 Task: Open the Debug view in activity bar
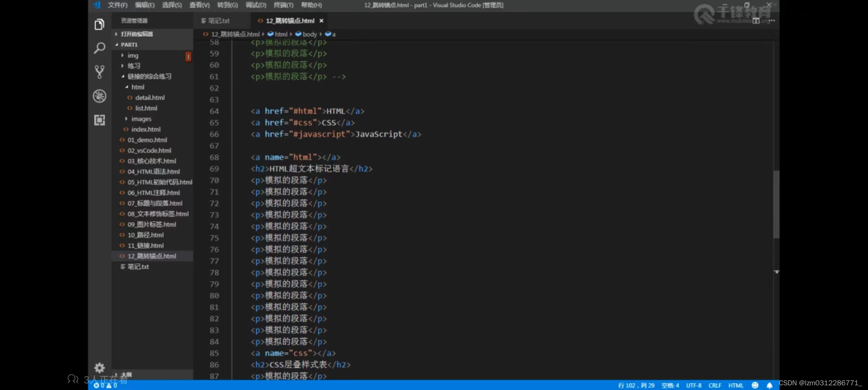coord(99,96)
